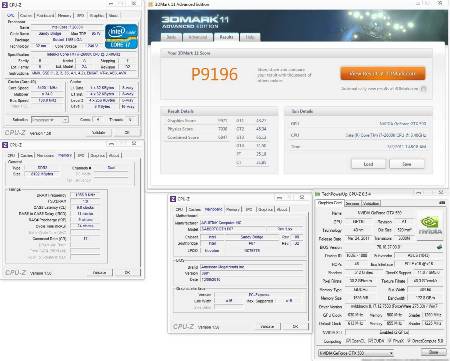Image resolution: width=450 pixels, height=361 pixels.
Task: Click the Intel Core i7 logo in CPU-Z
Action: [x=121, y=36]
